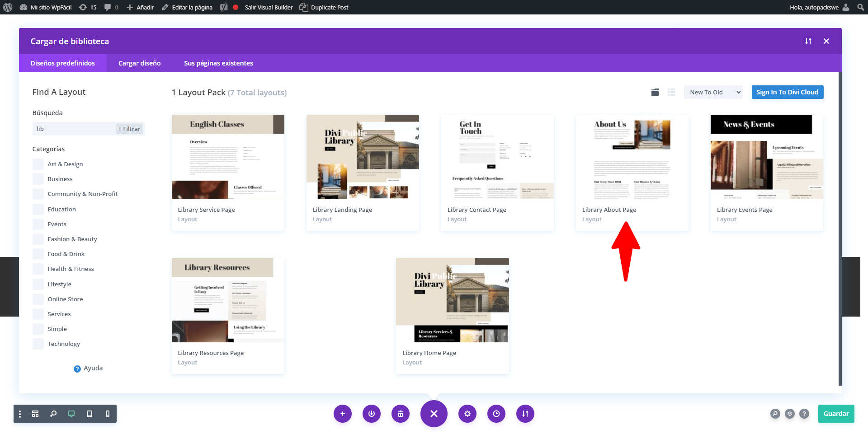Select phone view icon
868x434 pixels.
[108, 414]
